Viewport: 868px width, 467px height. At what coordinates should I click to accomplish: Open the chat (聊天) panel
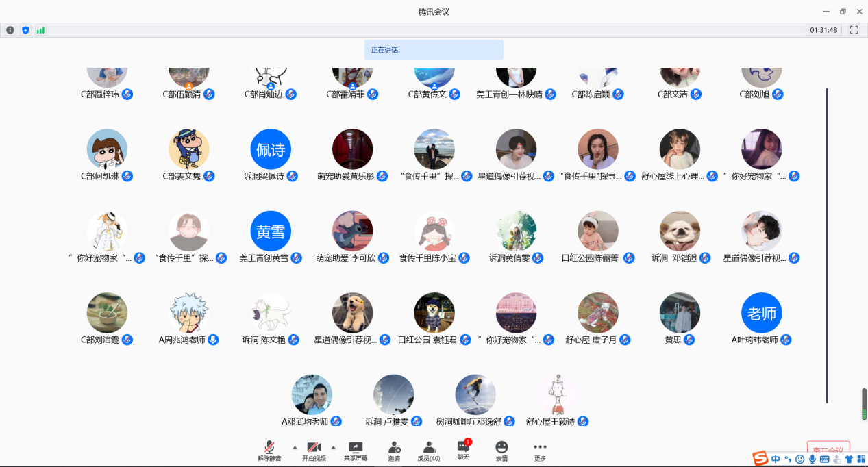tap(463, 450)
